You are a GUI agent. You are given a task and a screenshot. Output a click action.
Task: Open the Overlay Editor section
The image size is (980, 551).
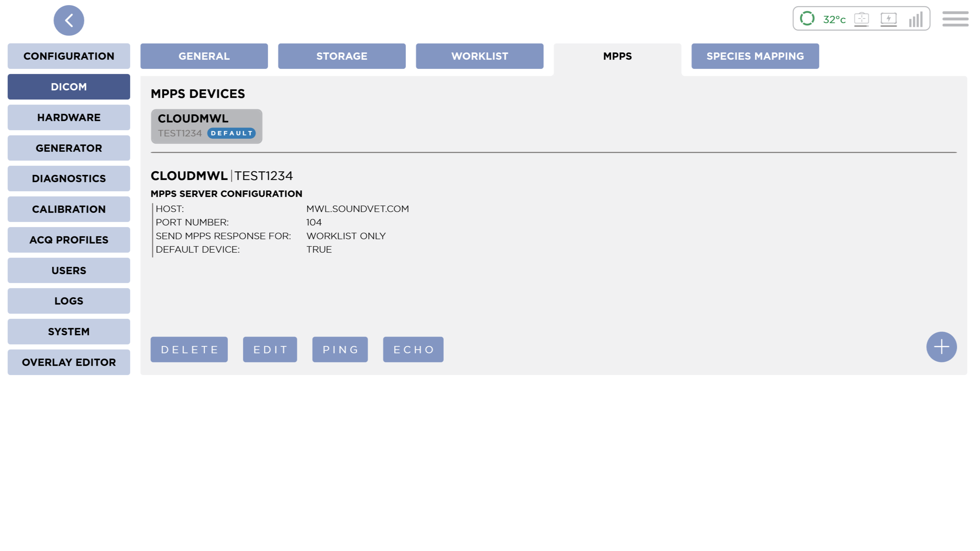[x=69, y=362]
